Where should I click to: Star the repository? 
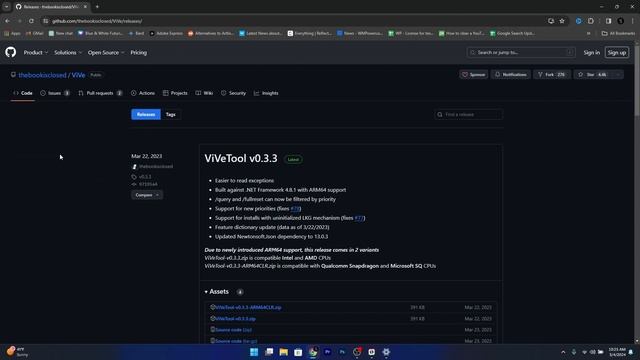pyautogui.click(x=592, y=75)
